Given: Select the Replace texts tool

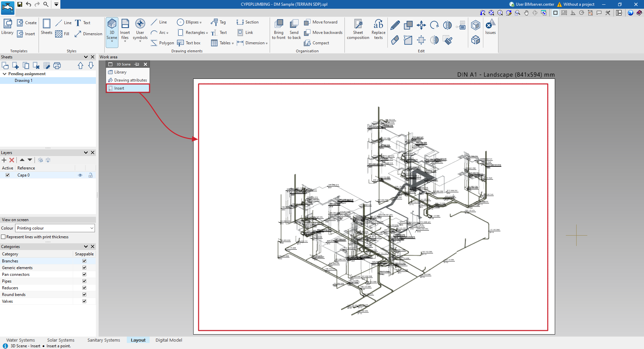Looking at the screenshot, I should [378, 29].
